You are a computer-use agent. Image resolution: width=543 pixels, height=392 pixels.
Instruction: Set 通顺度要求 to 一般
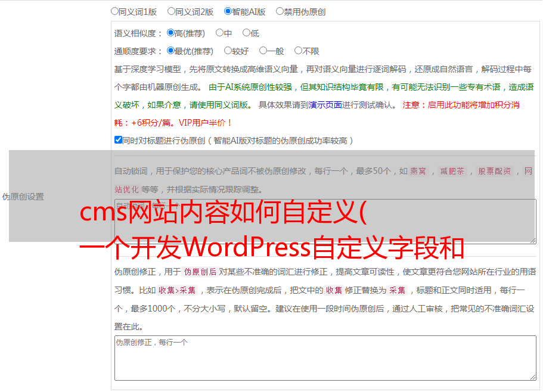pyautogui.click(x=263, y=51)
